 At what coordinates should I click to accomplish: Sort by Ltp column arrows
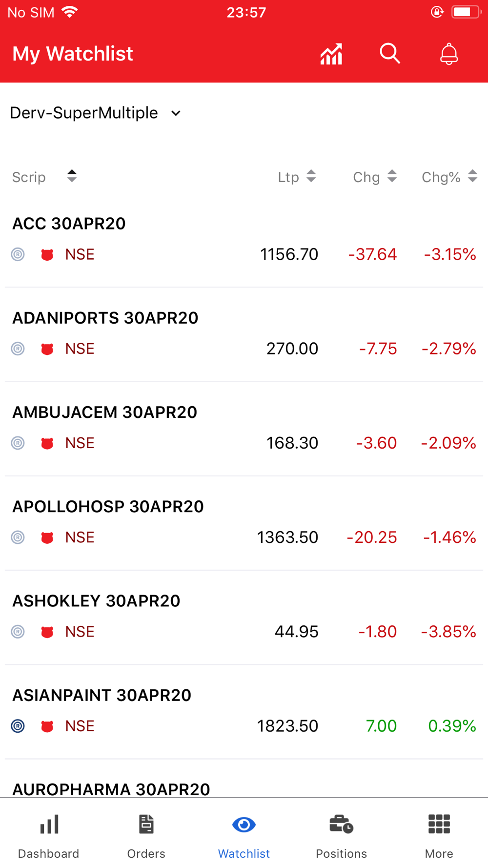(311, 176)
